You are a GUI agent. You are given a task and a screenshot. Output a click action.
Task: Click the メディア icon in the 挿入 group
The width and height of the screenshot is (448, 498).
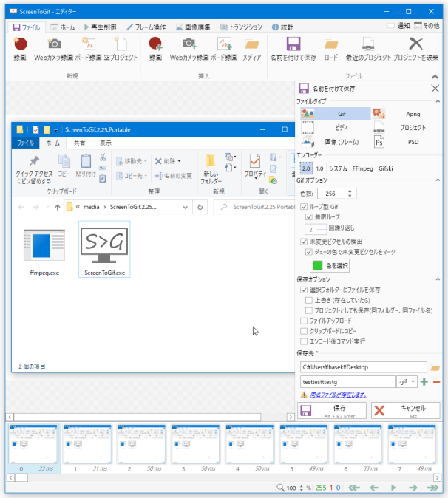[x=251, y=44]
